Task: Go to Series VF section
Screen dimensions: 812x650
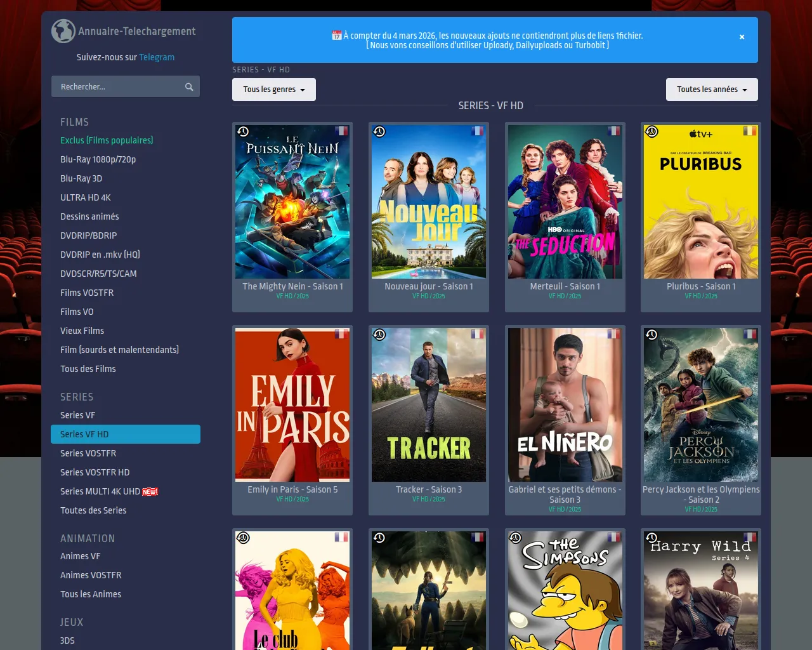Action: (78, 415)
